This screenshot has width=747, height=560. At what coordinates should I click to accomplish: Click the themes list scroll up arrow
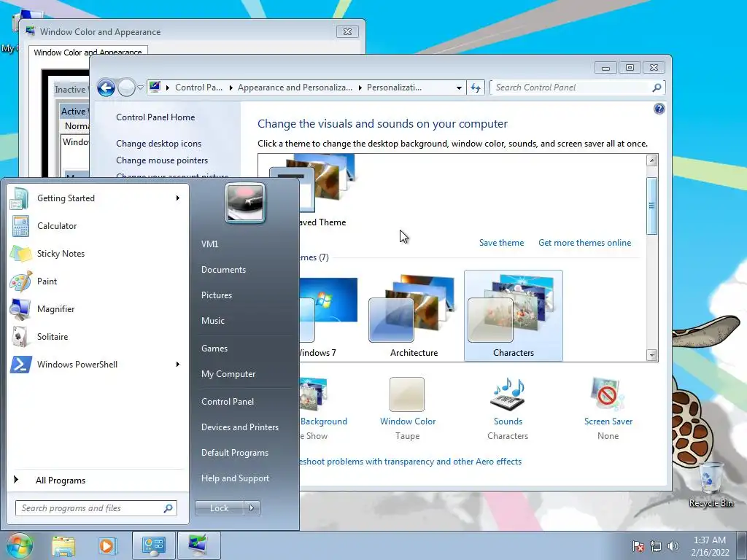point(651,160)
